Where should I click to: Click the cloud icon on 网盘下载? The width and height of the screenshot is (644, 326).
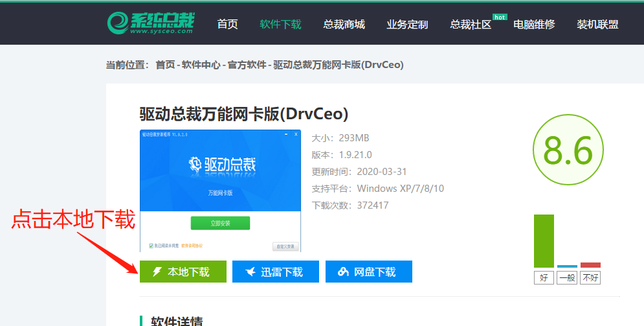pyautogui.click(x=343, y=272)
